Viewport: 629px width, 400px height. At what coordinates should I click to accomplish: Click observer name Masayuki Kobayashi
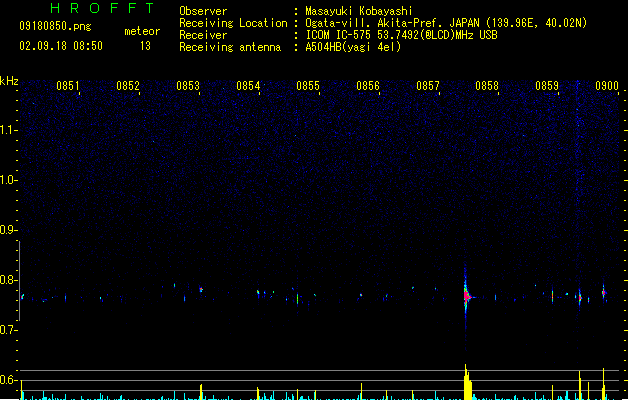coord(359,11)
